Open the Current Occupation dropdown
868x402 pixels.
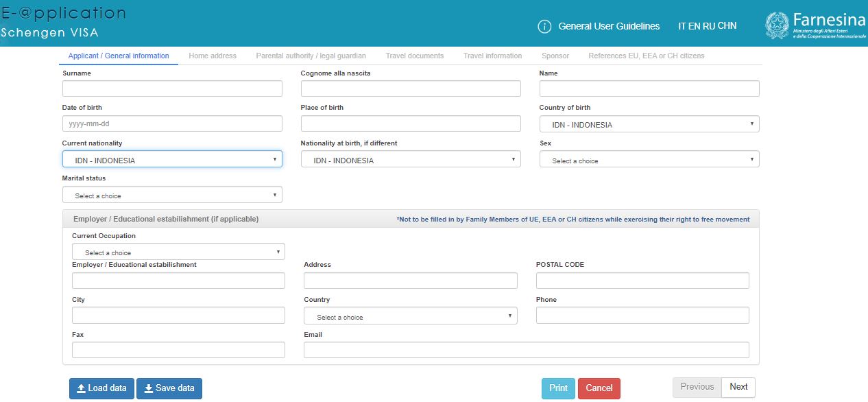coord(178,252)
